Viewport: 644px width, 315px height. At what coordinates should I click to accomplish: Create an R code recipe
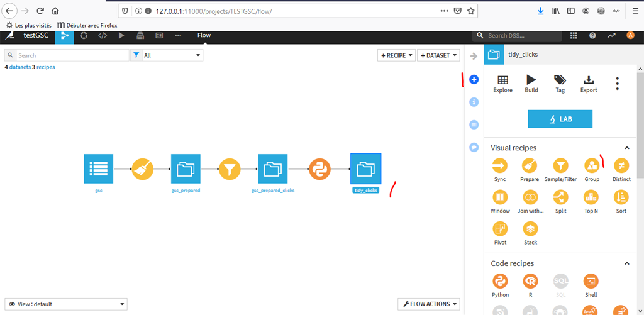tap(530, 281)
